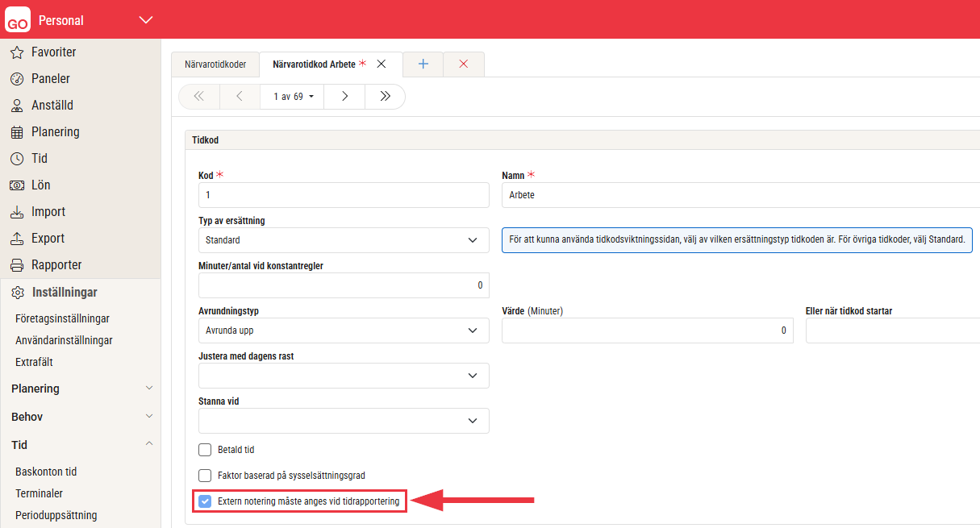Open Rapporter printer icon in sidebar
The height and width of the screenshot is (528, 980).
[x=17, y=265]
